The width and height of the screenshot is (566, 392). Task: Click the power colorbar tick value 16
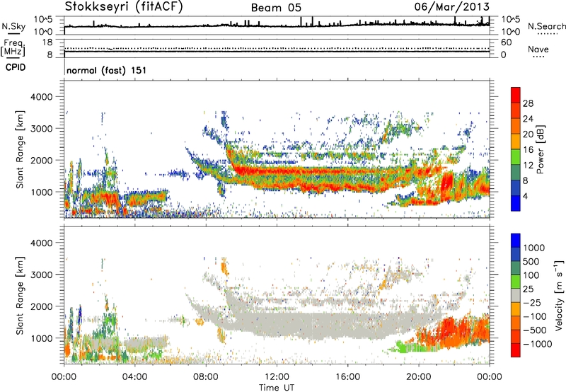tap(528, 150)
